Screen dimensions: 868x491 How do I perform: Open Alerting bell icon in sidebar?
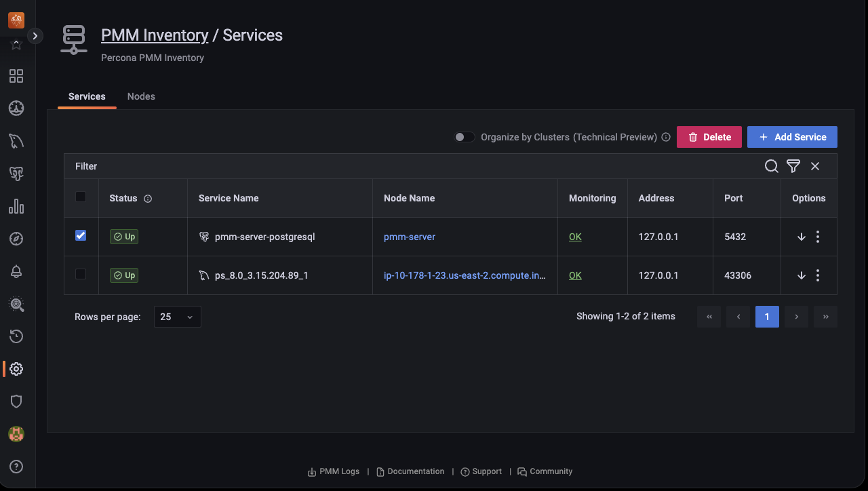(x=16, y=272)
